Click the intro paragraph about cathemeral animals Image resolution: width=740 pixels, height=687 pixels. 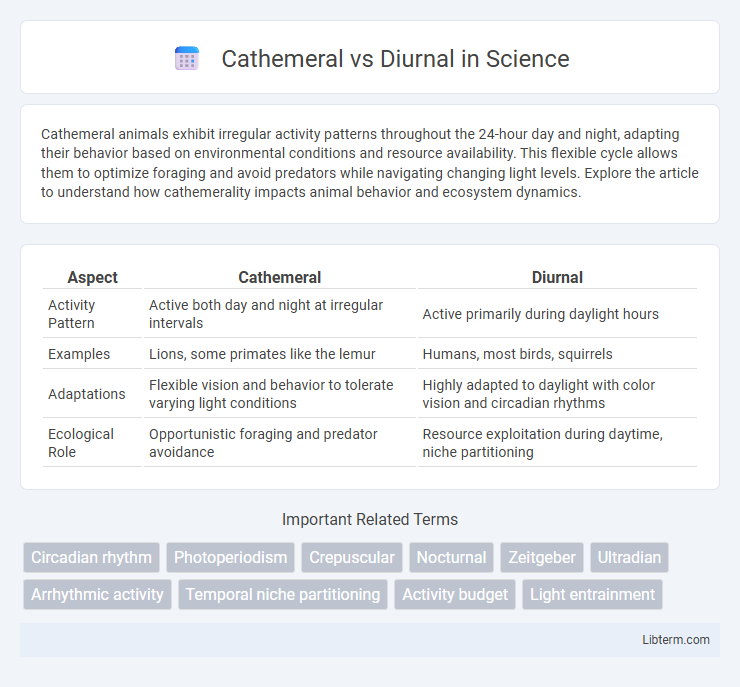click(x=370, y=163)
